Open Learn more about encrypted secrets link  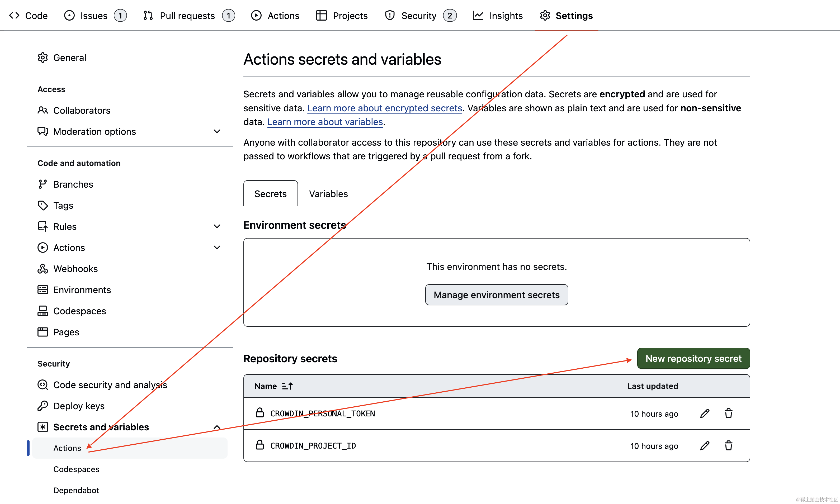coord(385,108)
